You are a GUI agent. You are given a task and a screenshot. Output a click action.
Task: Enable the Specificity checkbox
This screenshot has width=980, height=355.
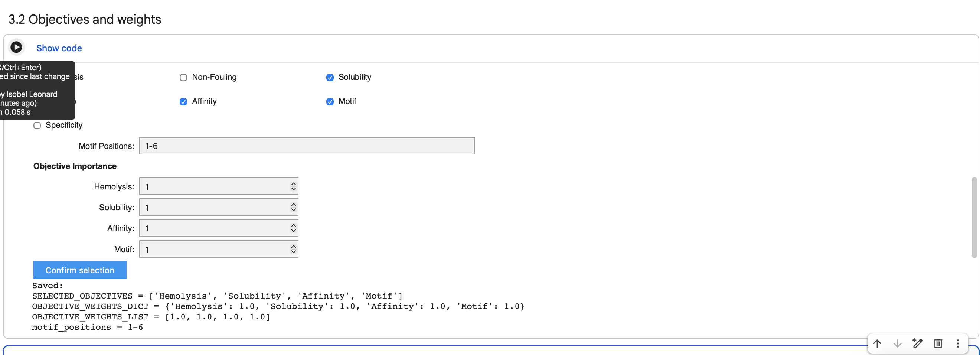pos(37,126)
